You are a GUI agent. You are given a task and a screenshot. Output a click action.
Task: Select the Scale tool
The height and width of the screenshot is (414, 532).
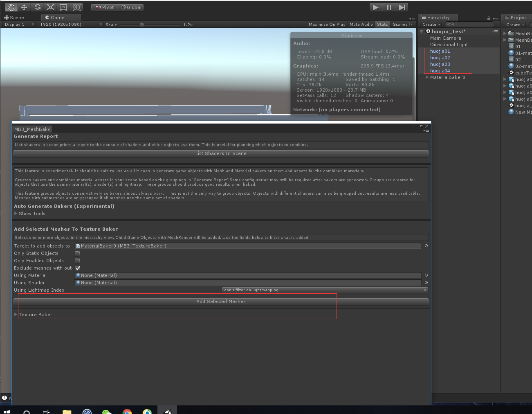(51, 7)
